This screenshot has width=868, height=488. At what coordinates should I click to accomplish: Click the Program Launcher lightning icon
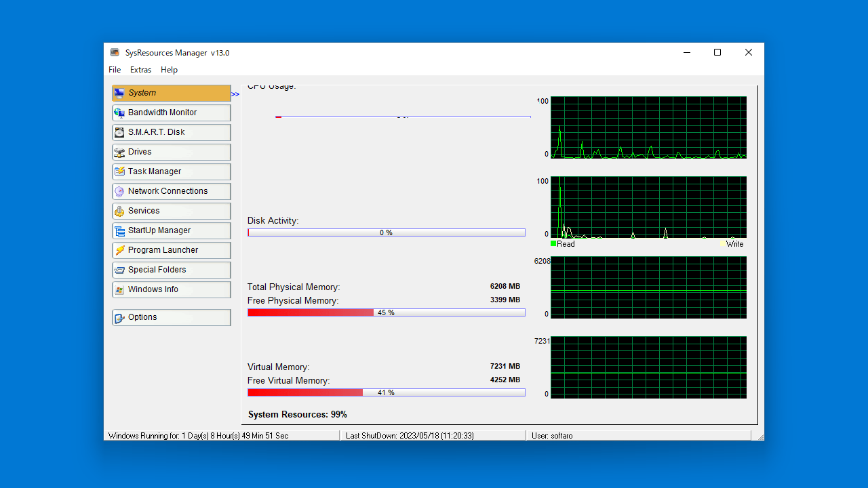(x=119, y=250)
